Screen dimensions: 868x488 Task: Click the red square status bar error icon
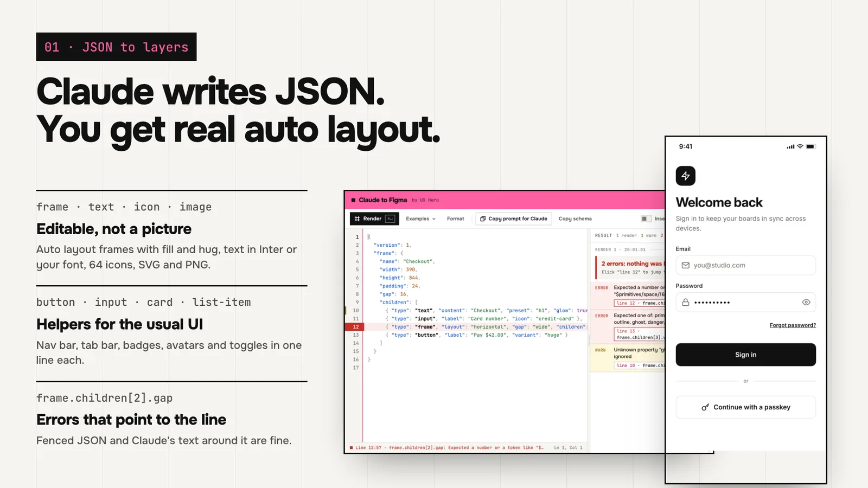[352, 448]
